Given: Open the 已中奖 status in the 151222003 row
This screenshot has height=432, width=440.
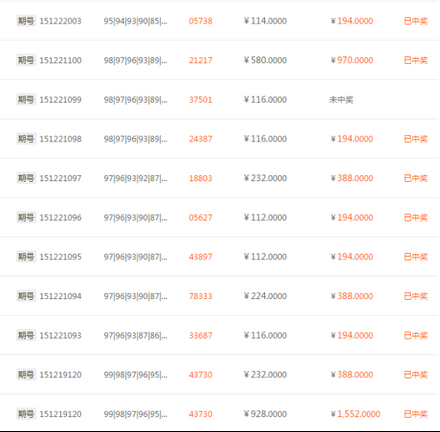Looking at the screenshot, I should 416,21.
